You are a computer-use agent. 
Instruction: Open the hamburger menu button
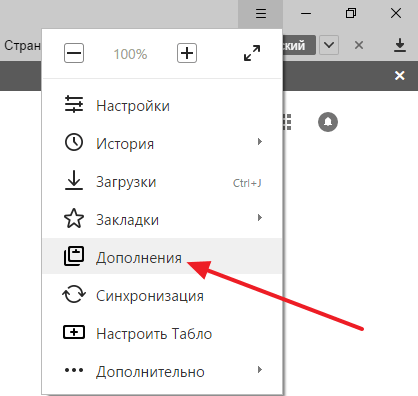pos(261,14)
